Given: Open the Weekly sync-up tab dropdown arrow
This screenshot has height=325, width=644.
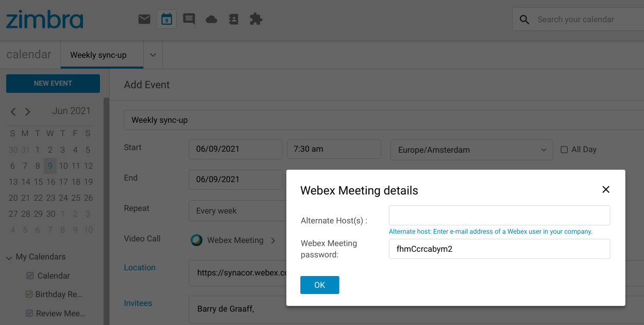Looking at the screenshot, I should click(153, 55).
